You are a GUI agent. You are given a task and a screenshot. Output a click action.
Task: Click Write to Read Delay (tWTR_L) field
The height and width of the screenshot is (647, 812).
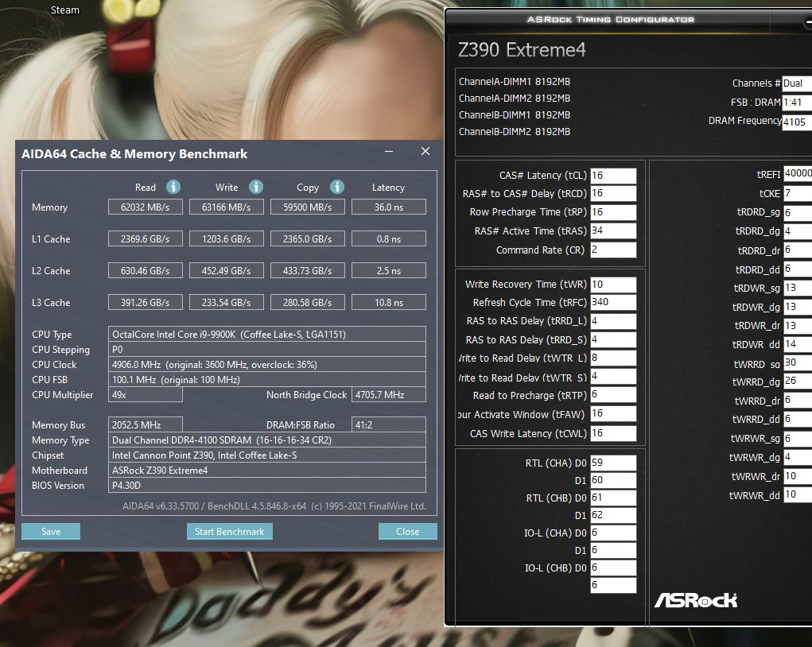coord(613,358)
